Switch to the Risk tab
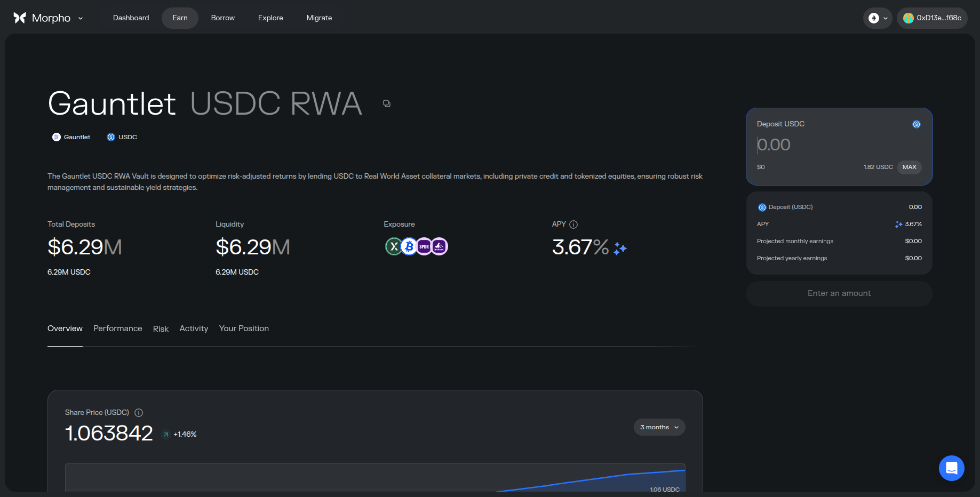The image size is (980, 497). coord(161,329)
